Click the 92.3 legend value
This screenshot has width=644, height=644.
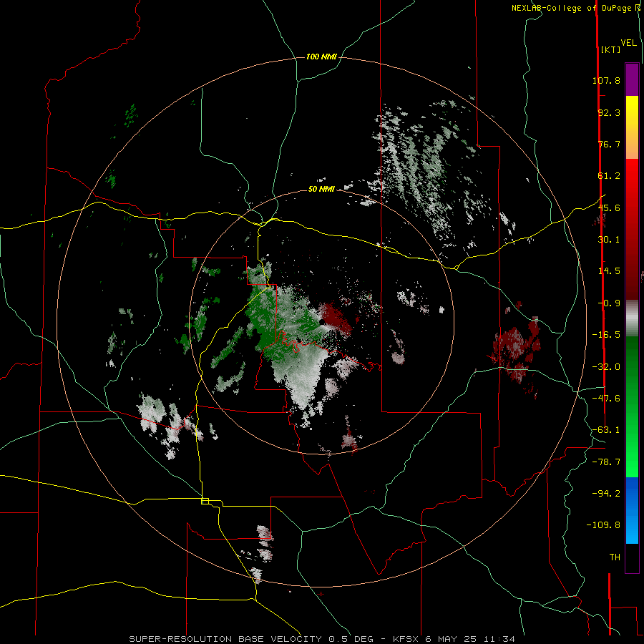tap(609, 112)
